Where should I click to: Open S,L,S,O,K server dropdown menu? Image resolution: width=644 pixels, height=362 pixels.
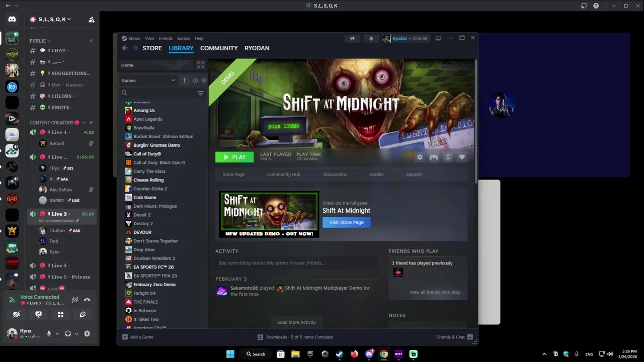[54, 19]
